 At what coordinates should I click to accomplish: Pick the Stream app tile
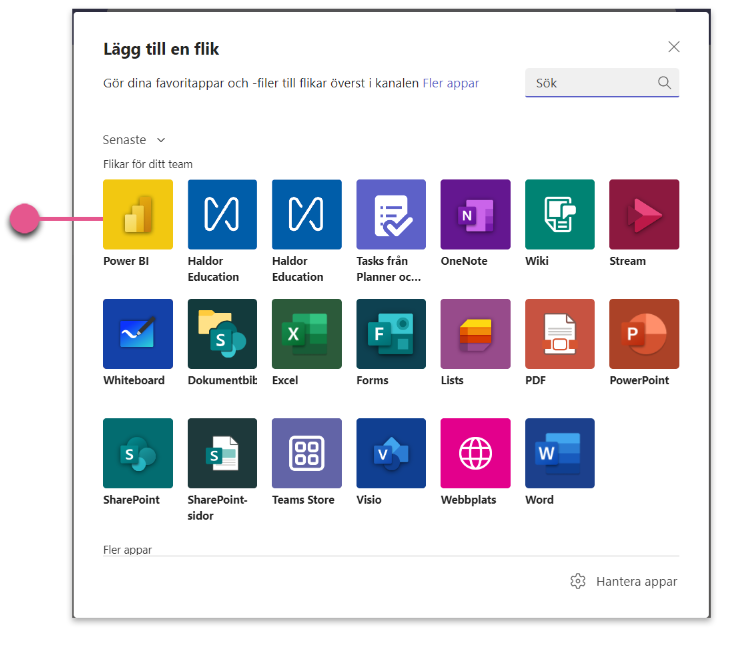click(x=644, y=214)
